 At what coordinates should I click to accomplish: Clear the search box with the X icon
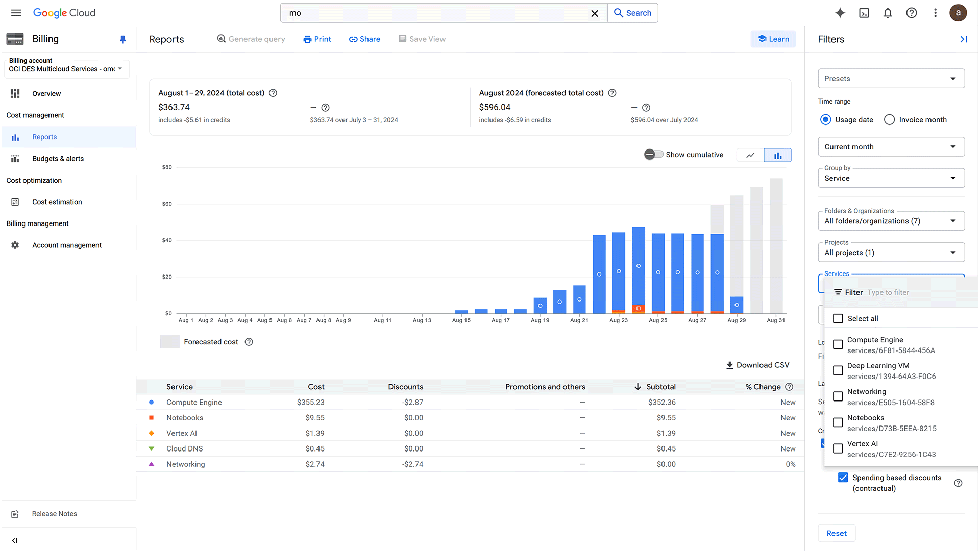point(594,13)
